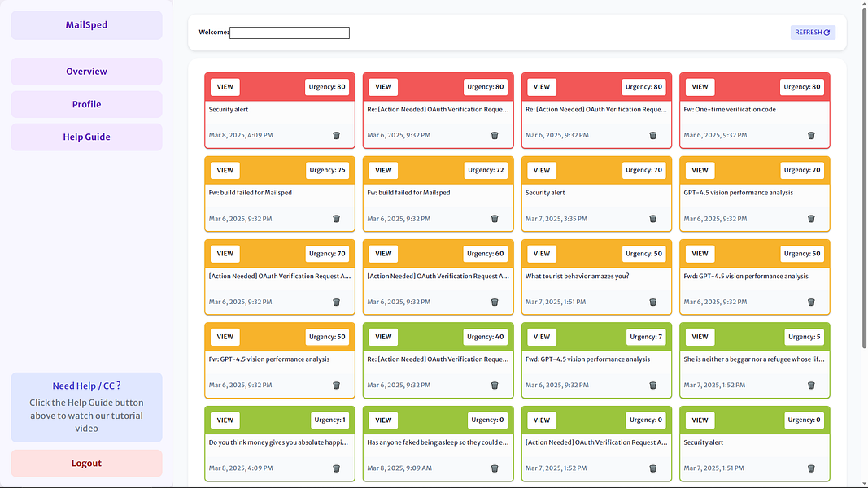Trash the urgency 75 build failed email
868x488 pixels.
(336, 219)
